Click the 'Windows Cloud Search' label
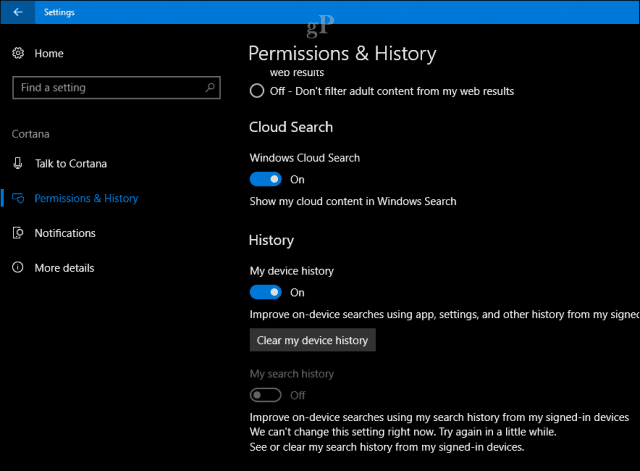This screenshot has width=640, height=471. coord(305,158)
